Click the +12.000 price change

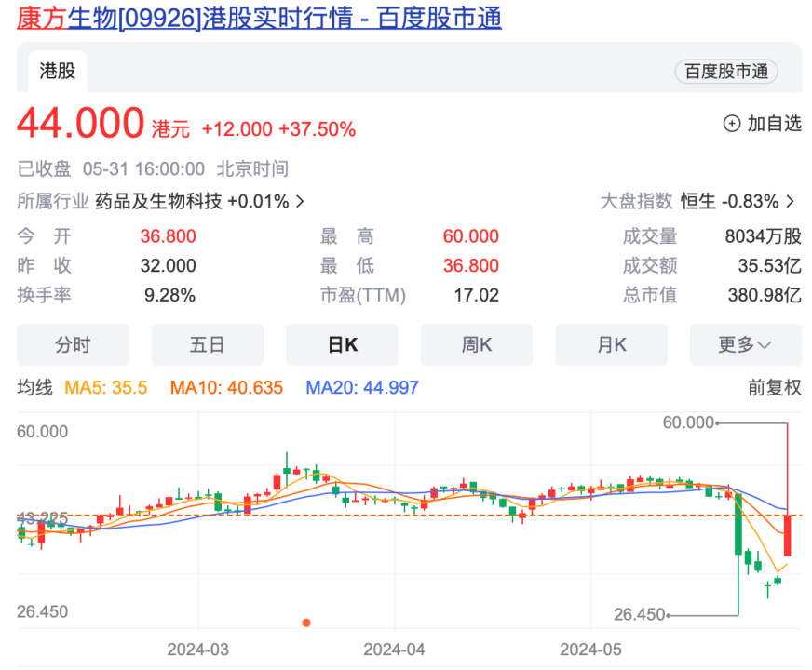(x=237, y=129)
